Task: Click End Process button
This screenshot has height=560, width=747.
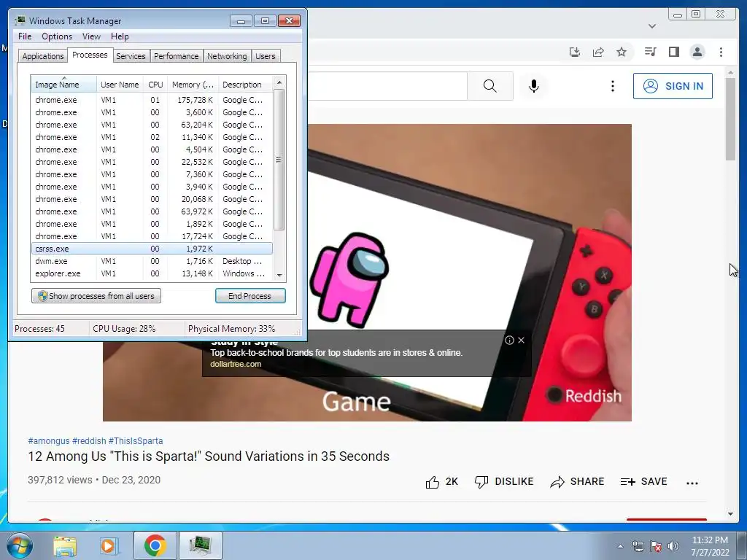Action: click(250, 296)
